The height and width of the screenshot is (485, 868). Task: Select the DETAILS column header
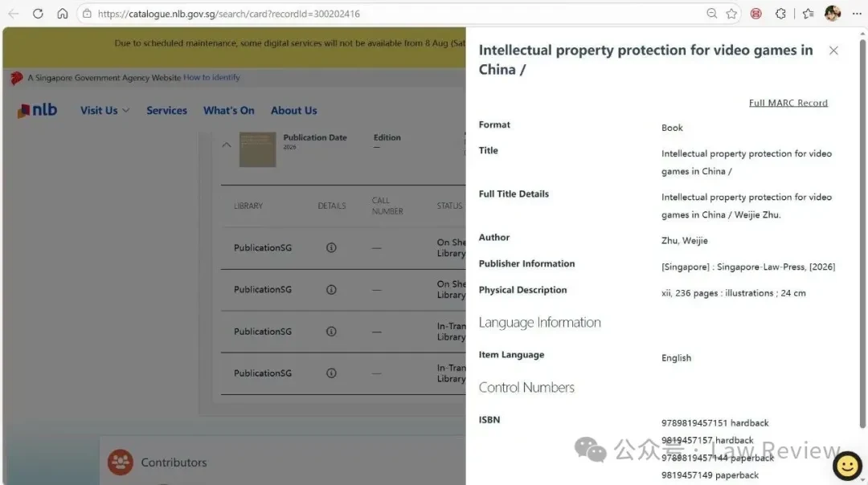tap(332, 206)
